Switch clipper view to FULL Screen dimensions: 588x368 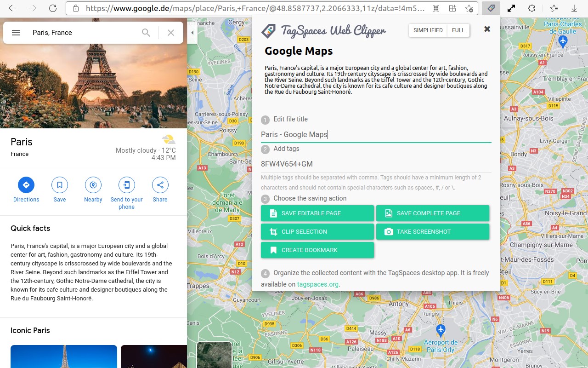pos(458,30)
